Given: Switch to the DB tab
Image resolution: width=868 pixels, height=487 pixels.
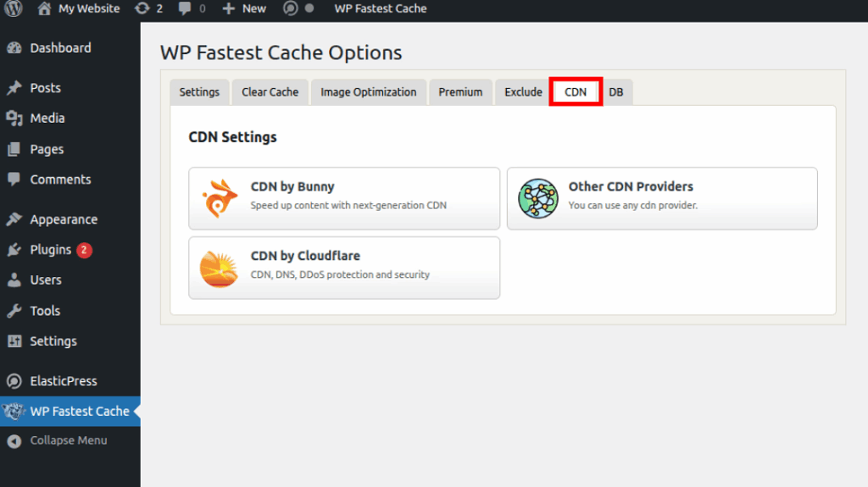Looking at the screenshot, I should click(616, 91).
